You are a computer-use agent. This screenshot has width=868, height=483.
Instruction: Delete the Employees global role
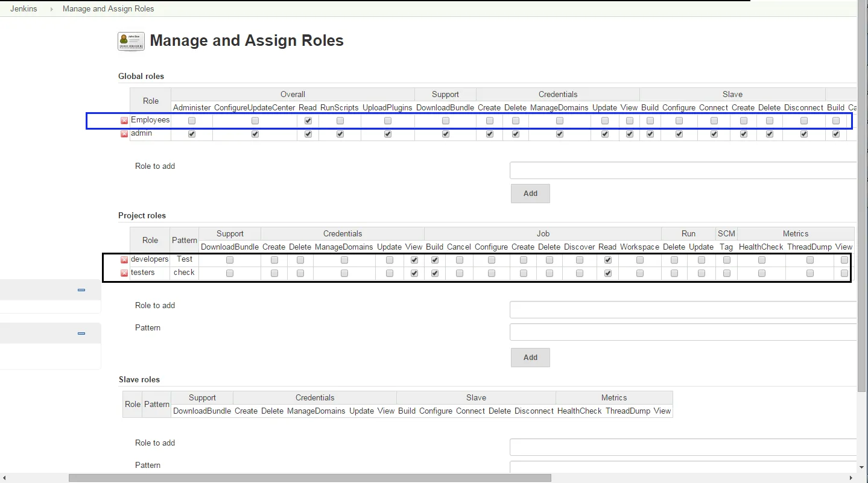point(124,121)
